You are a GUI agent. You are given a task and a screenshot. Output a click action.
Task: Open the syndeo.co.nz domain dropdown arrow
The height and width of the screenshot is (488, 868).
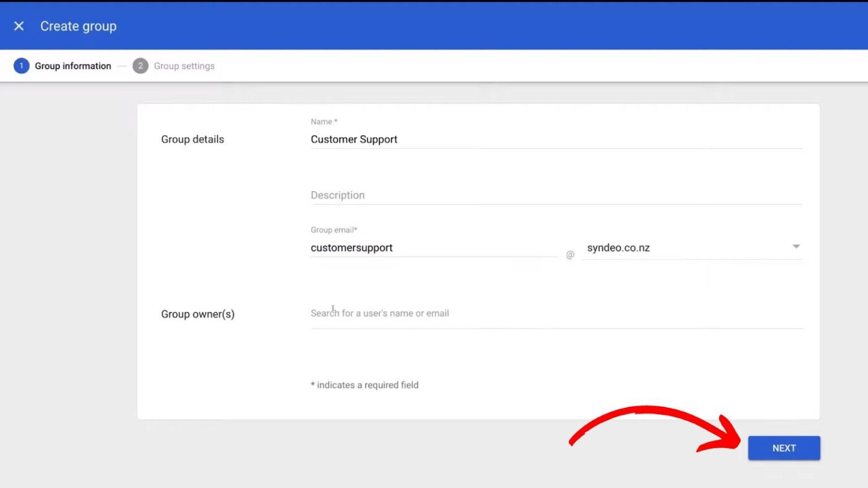[x=796, y=247]
